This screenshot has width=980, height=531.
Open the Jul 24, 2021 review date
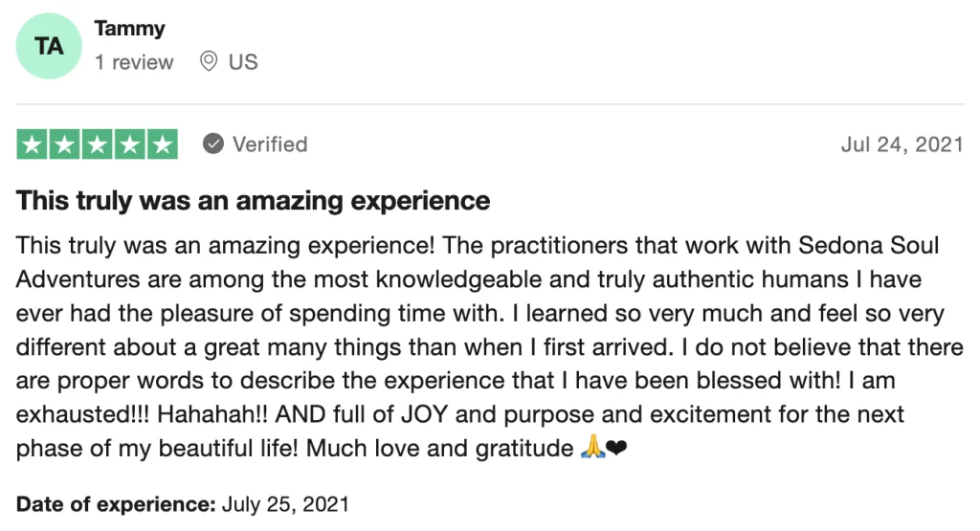pos(902,144)
